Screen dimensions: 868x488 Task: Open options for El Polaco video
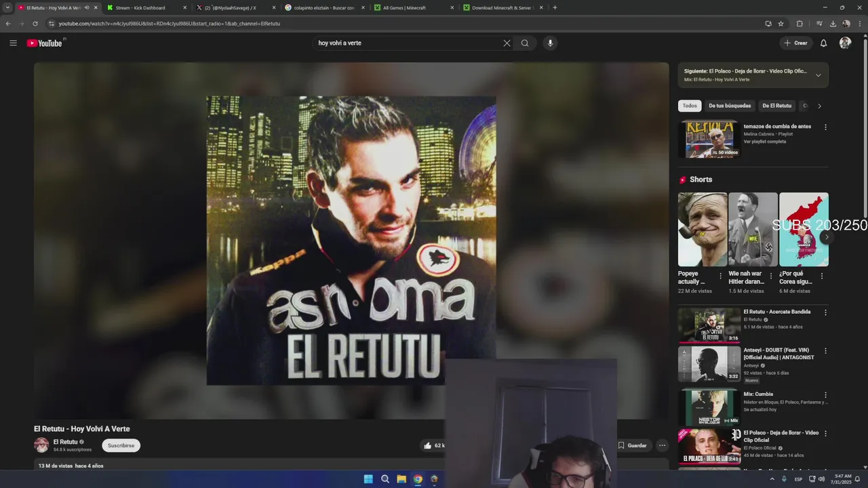pyautogui.click(x=825, y=434)
